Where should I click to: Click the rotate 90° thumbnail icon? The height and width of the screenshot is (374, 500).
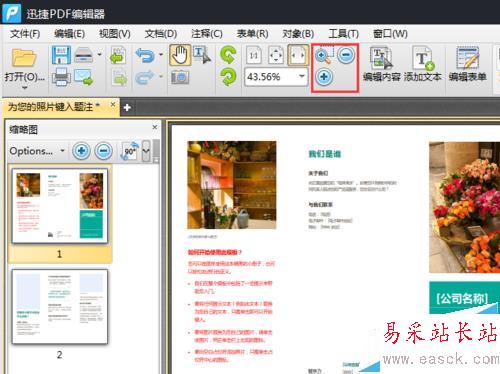tap(130, 151)
